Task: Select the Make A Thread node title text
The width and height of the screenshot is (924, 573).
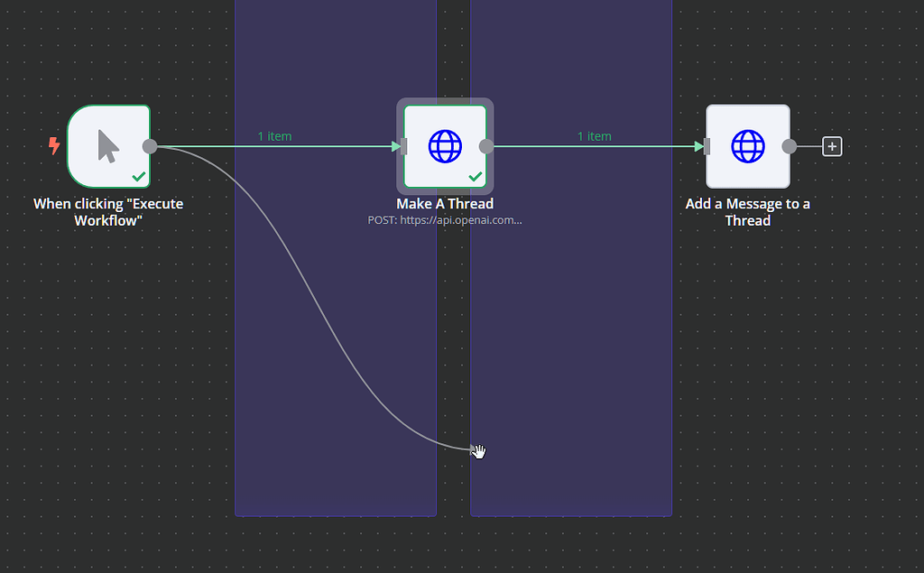Action: (x=444, y=203)
